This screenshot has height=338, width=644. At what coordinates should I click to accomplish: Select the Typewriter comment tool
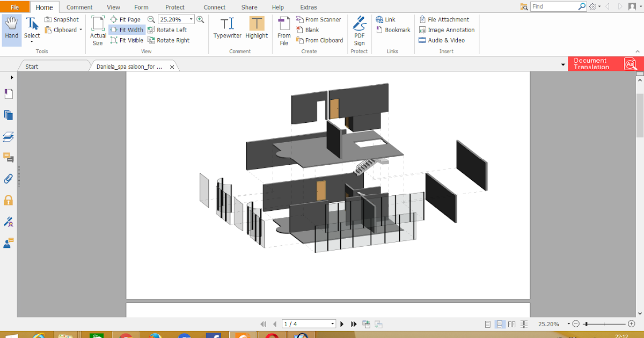coord(227,30)
